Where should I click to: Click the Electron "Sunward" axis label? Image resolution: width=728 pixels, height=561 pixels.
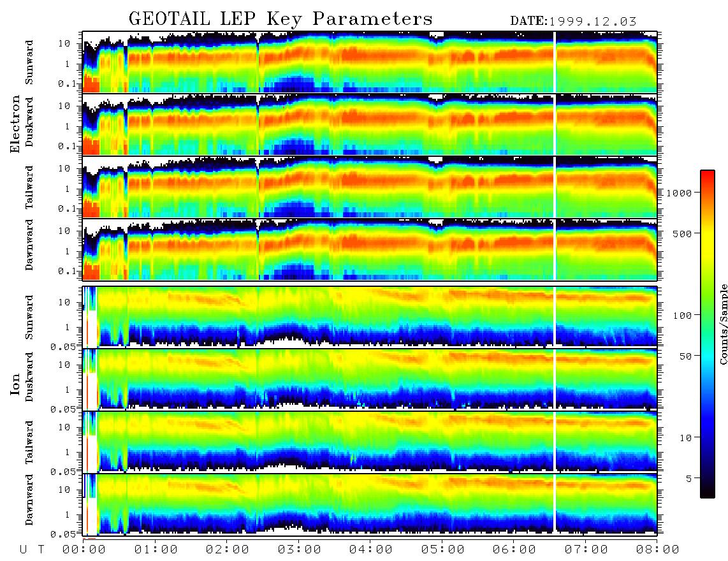[29, 62]
